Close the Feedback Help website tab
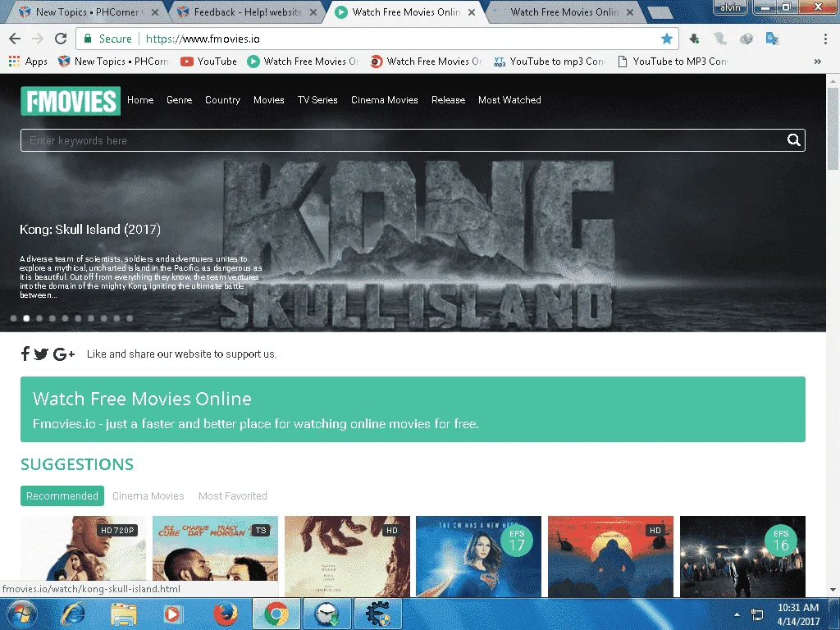Screen dimensions: 840x630 coord(313,11)
